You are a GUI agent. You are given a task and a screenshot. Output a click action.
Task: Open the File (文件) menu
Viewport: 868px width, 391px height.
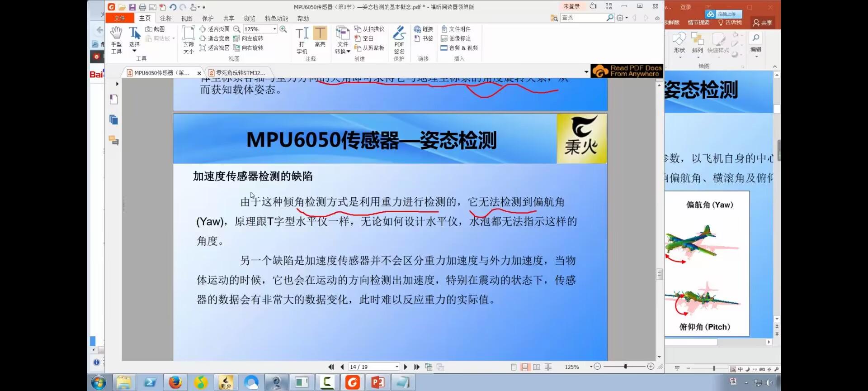pyautogui.click(x=120, y=18)
